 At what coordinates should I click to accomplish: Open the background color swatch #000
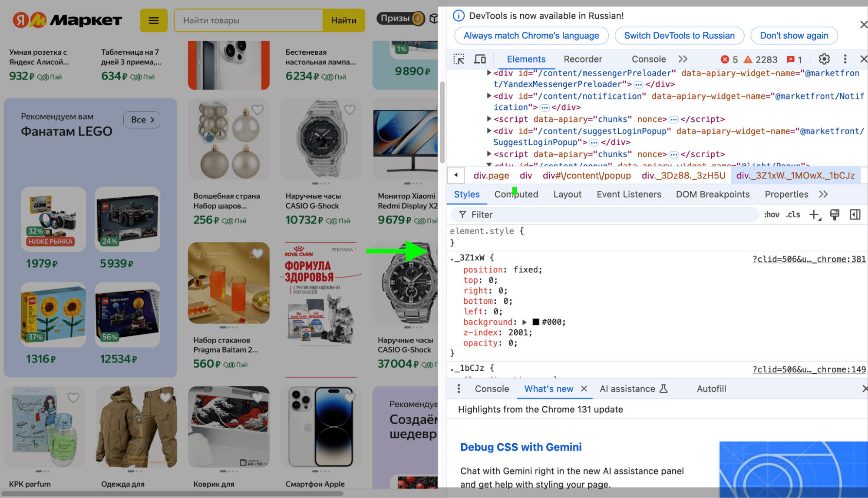(x=536, y=322)
